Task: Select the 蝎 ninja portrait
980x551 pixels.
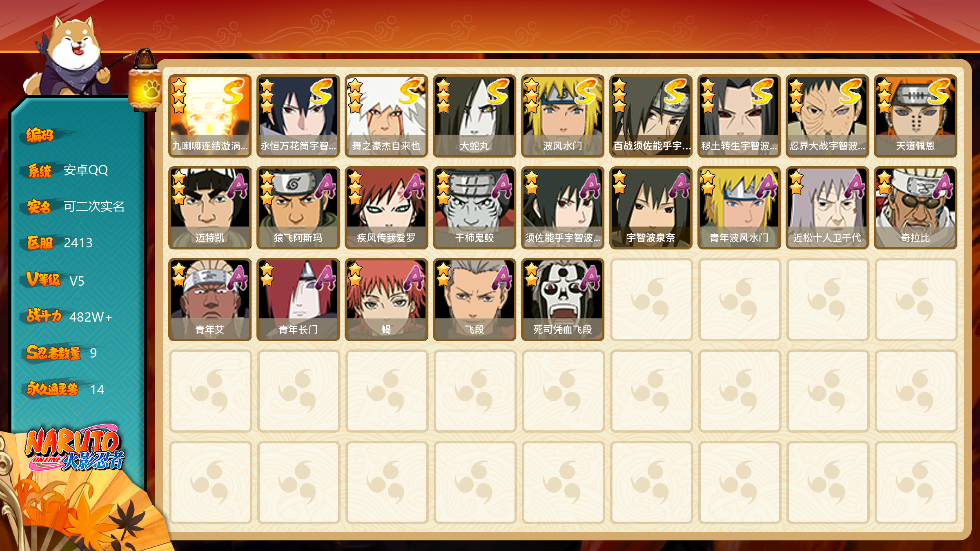Action: [x=386, y=300]
